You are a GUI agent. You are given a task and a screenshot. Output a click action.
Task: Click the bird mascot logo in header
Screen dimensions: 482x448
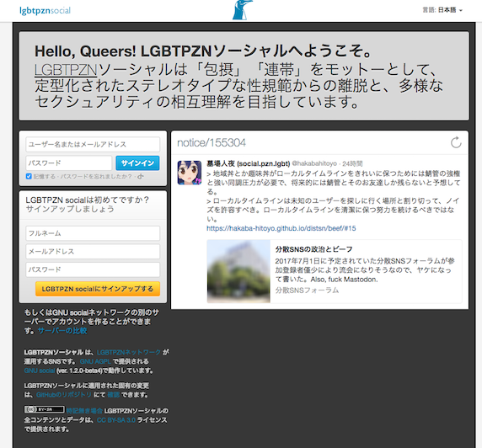243,10
